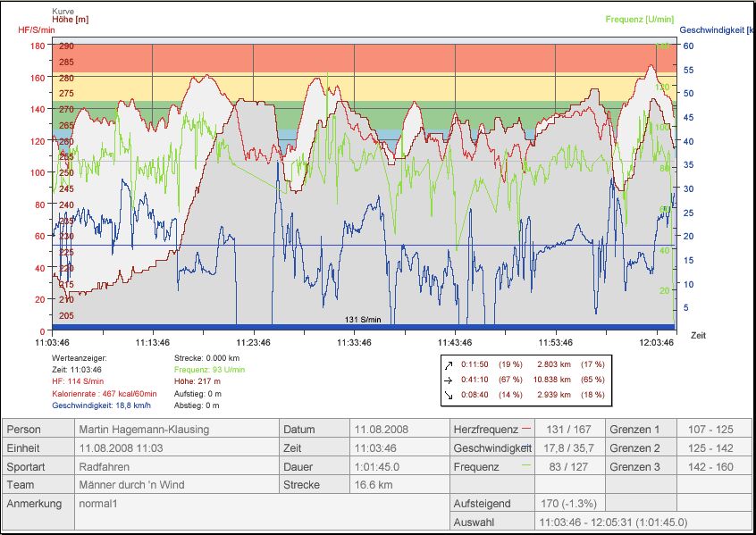Click the uphill arrow icon

[449, 364]
